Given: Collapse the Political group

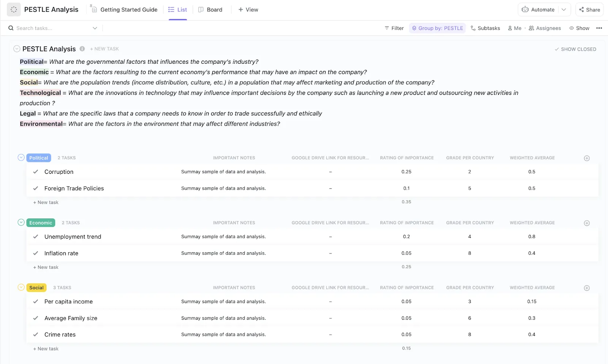Looking at the screenshot, I should (x=21, y=157).
